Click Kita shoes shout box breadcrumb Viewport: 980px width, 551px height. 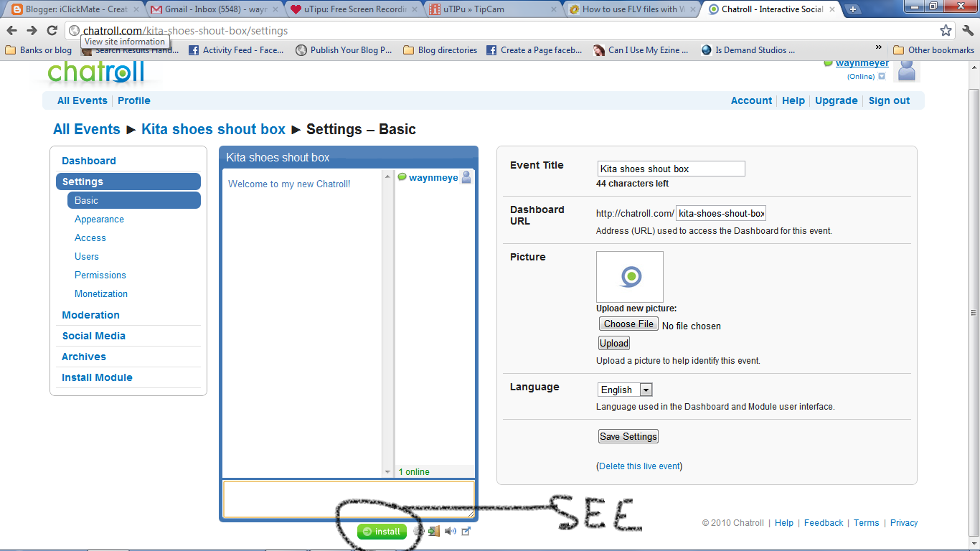pos(213,129)
